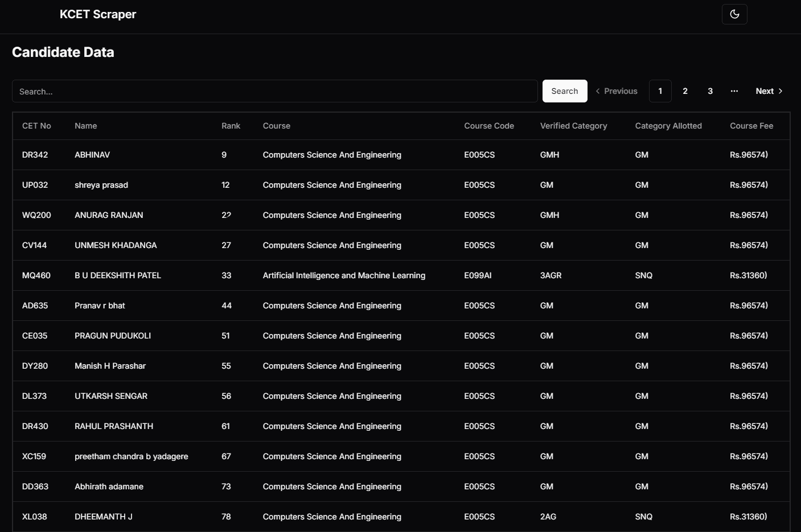This screenshot has height=532, width=801.
Task: Select the B U DEEKSHITH PATEL row
Action: click(118, 275)
